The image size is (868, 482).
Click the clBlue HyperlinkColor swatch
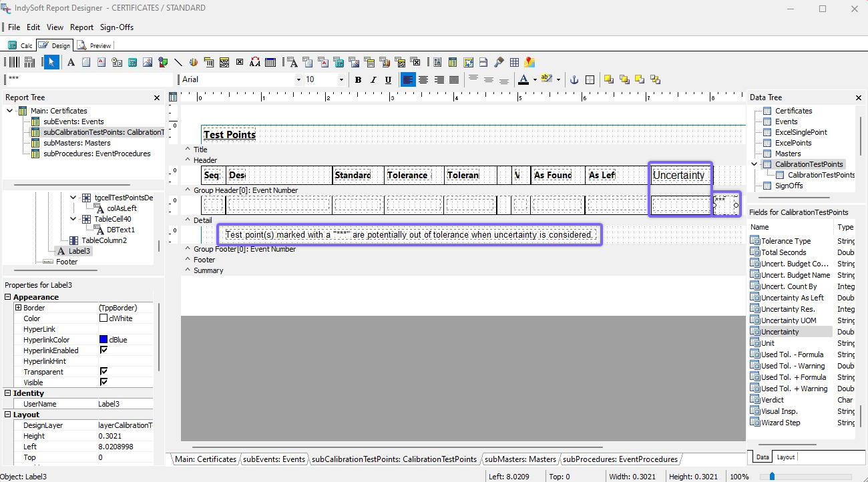(x=103, y=340)
